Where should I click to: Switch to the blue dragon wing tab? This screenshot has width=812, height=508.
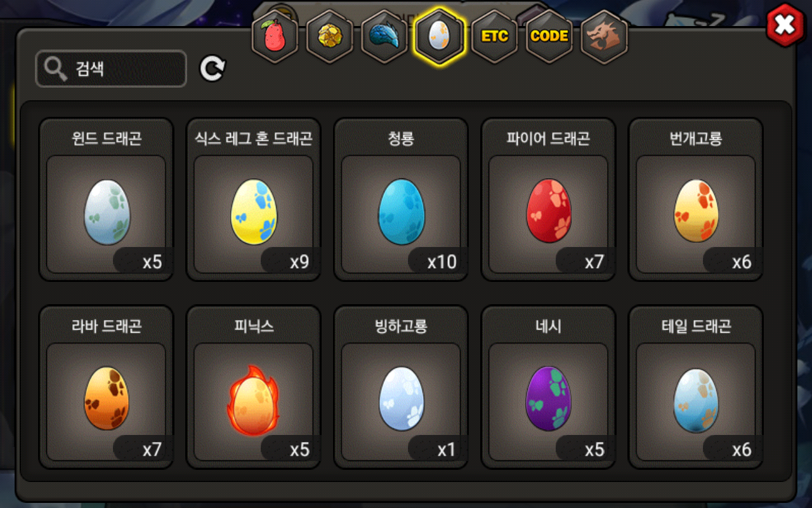pyautogui.click(x=384, y=37)
